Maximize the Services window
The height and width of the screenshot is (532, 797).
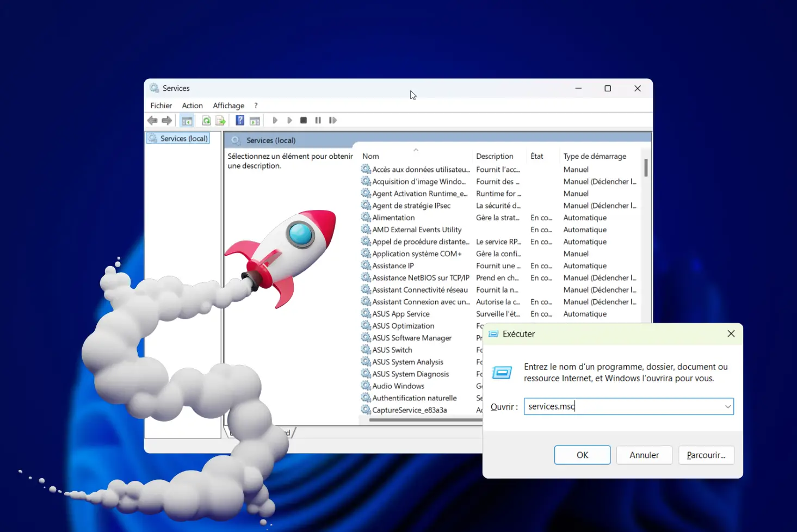tap(608, 88)
